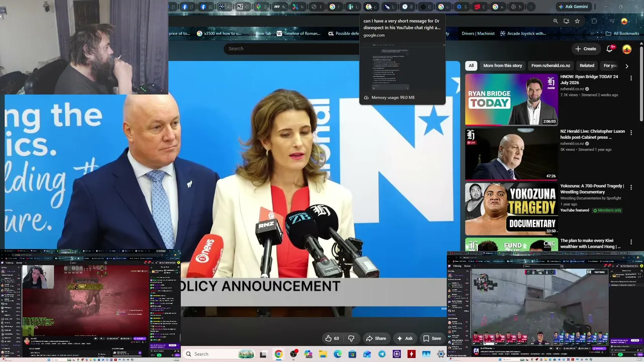Open Yokozuna: A 700-Pound Tragedy title
This screenshot has height=362, width=644.
tap(592, 189)
